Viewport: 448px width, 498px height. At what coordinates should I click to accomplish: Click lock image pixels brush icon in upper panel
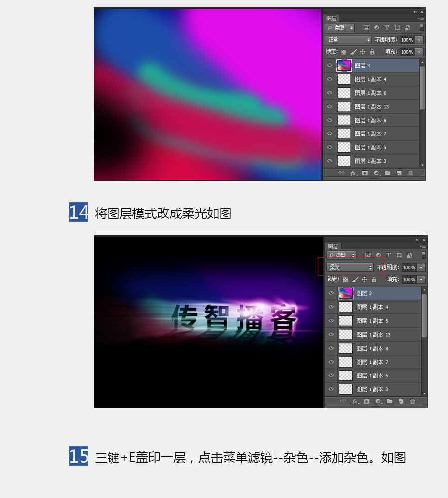click(x=354, y=52)
